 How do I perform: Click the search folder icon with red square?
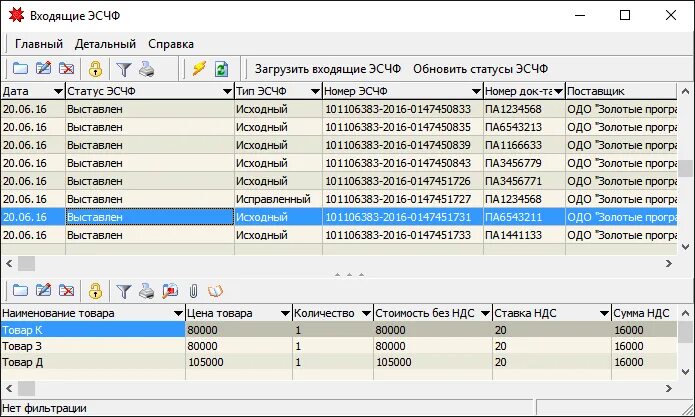click(170, 291)
